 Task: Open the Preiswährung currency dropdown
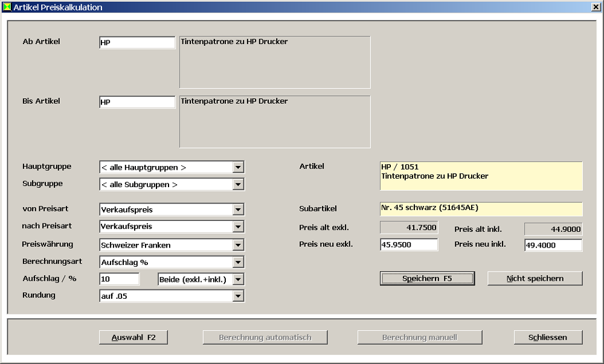(238, 245)
